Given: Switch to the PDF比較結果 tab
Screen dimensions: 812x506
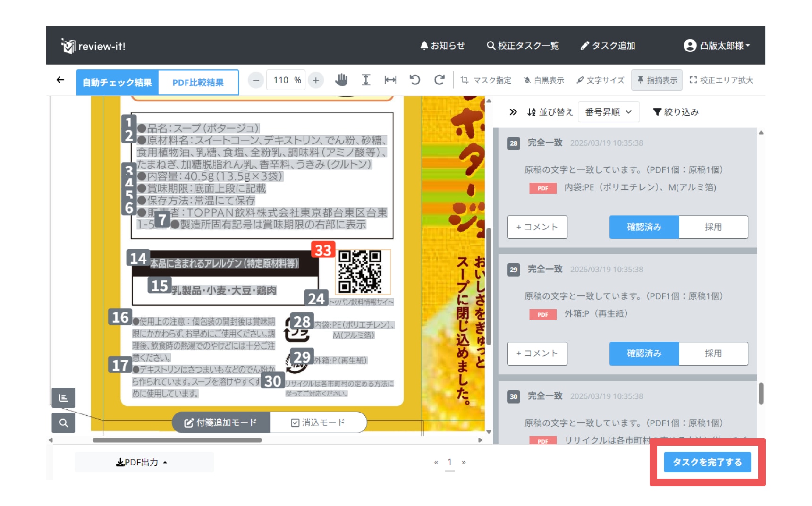Looking at the screenshot, I should (x=198, y=83).
